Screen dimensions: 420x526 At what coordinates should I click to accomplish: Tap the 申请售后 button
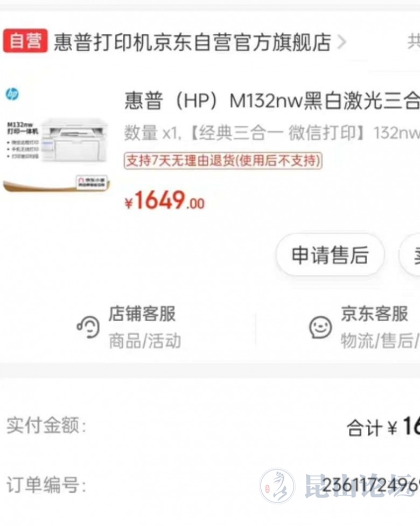(x=330, y=255)
